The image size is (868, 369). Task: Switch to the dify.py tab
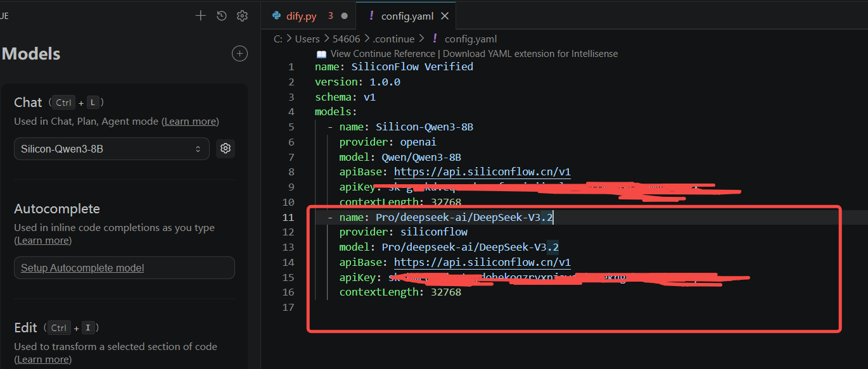click(x=309, y=16)
